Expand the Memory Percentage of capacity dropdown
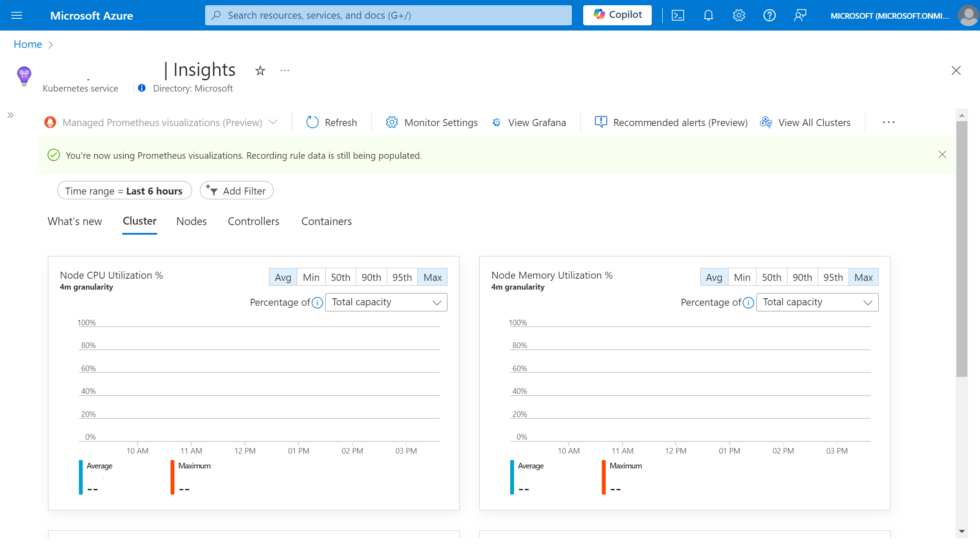This screenshot has width=980, height=550. (x=816, y=302)
